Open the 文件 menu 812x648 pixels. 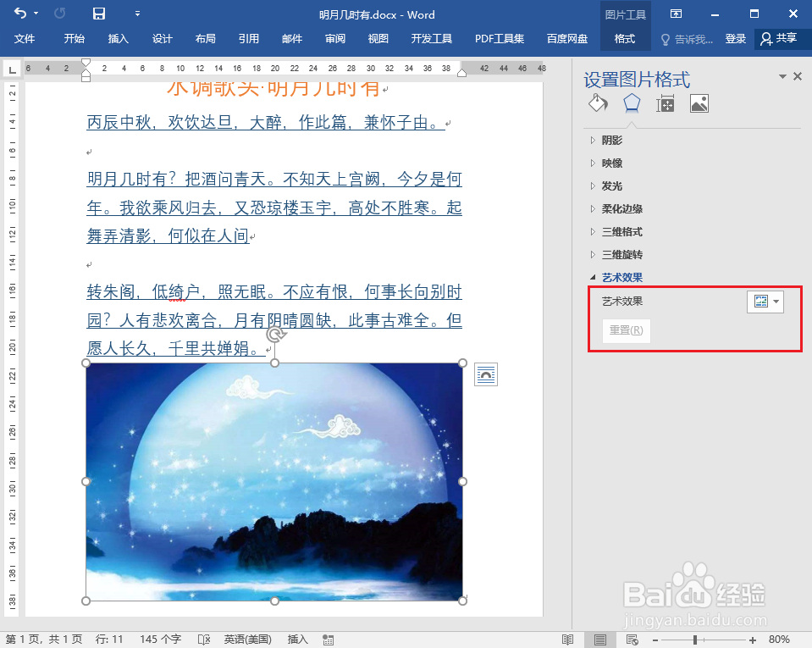[x=25, y=39]
